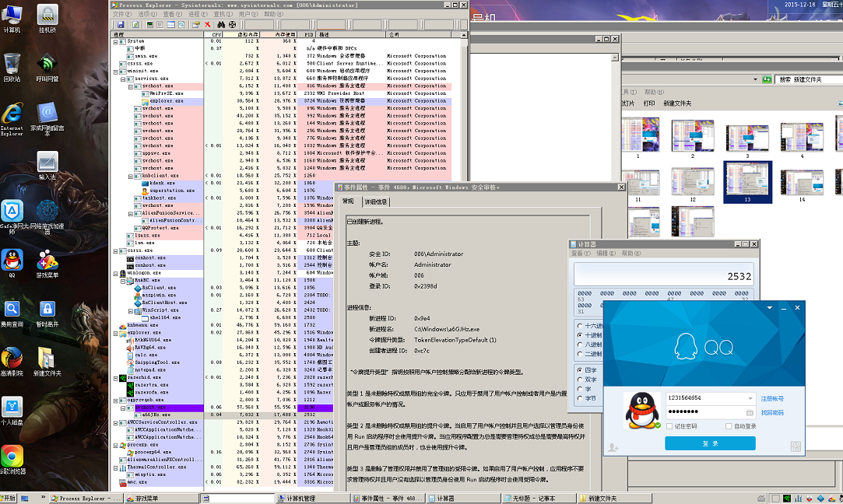Click the QQ QR code login icon
The height and width of the screenshot is (504, 843).
tap(796, 446)
